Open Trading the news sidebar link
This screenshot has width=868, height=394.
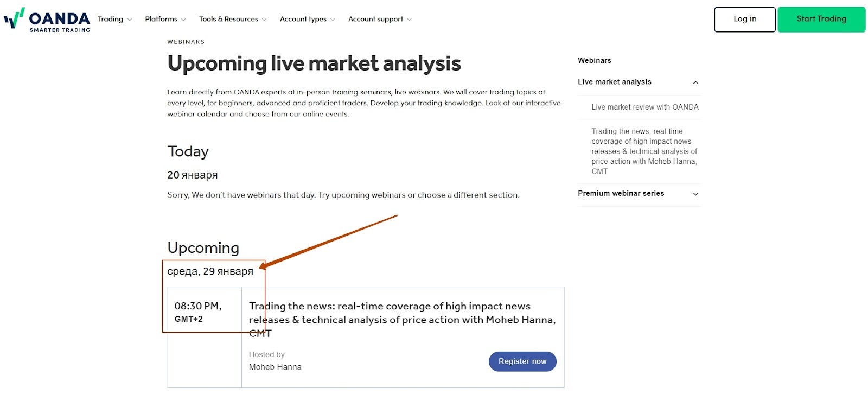644,151
